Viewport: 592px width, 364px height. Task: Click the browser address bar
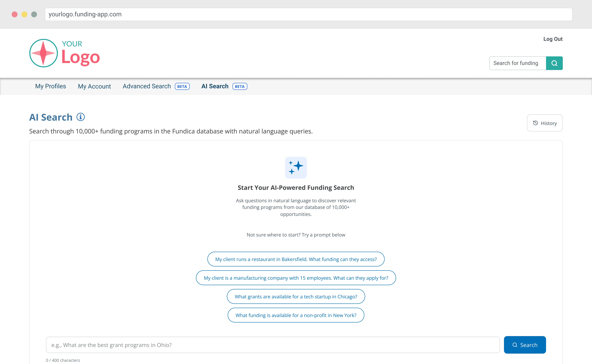pyautogui.click(x=309, y=14)
